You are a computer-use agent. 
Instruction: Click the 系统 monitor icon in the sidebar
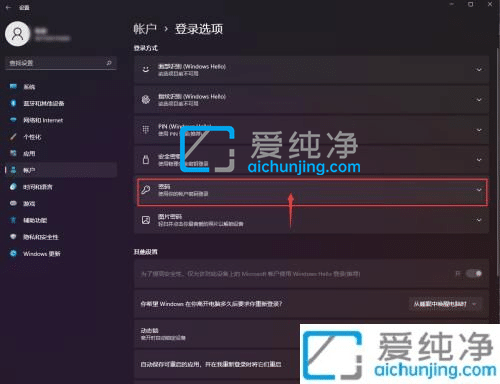(x=13, y=87)
